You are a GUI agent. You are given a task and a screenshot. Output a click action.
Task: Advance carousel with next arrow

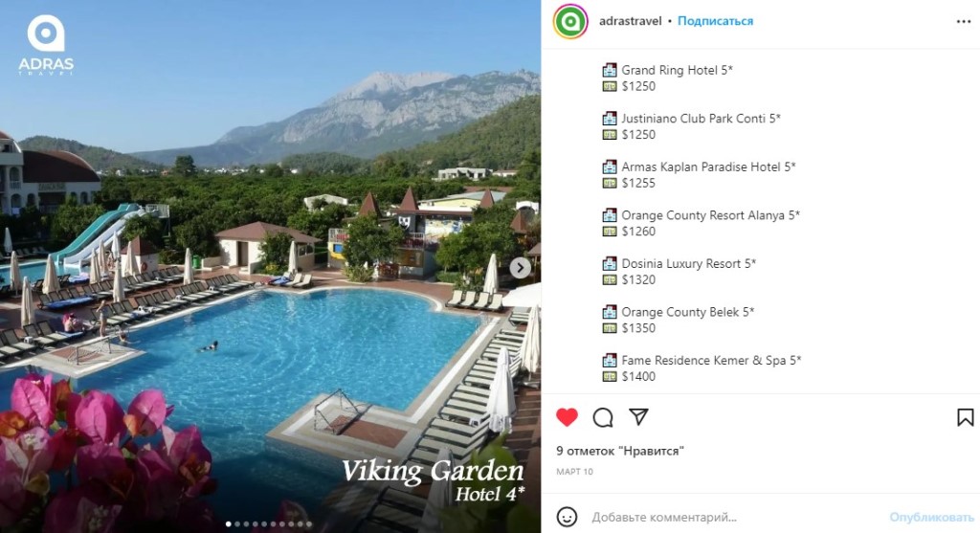pos(520,268)
